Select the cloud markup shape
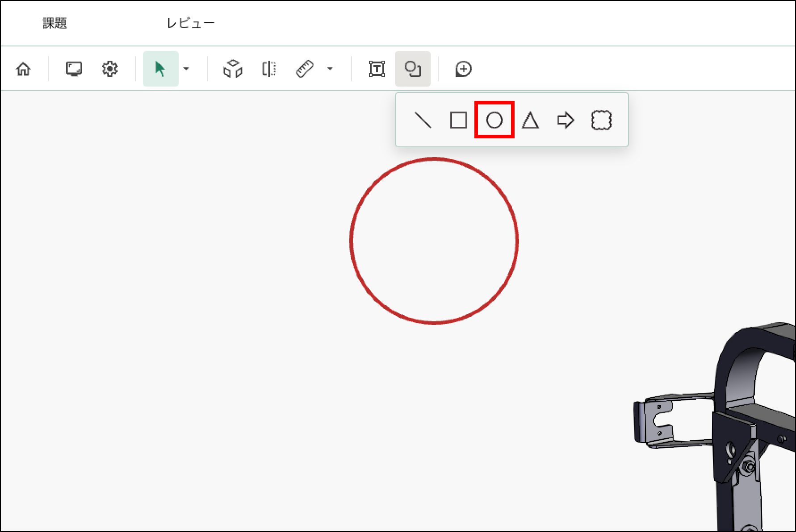Screen dimensions: 796x532 point(601,120)
